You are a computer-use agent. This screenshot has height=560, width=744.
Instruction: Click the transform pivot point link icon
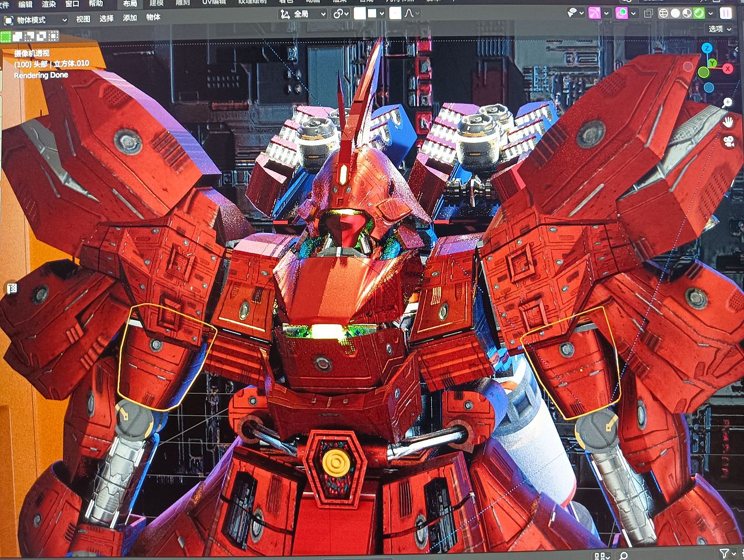point(338,13)
